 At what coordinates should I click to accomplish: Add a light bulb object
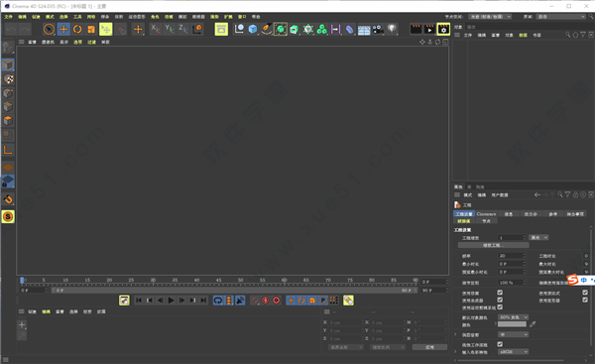click(x=392, y=29)
